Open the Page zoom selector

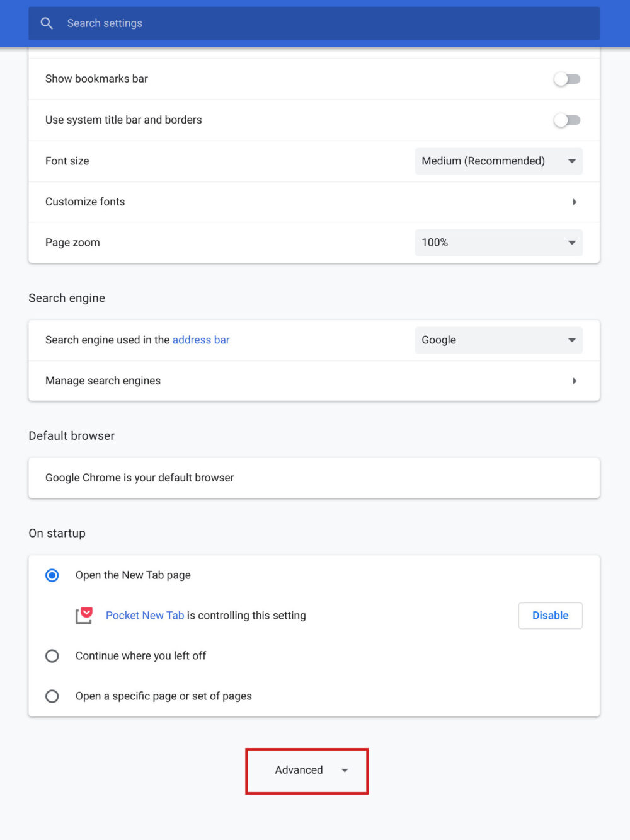coord(498,242)
